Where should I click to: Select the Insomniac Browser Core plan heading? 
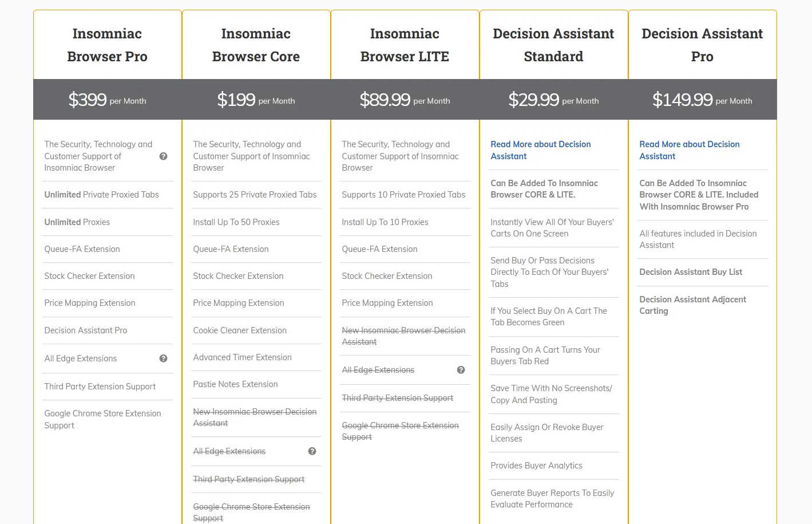(x=256, y=45)
